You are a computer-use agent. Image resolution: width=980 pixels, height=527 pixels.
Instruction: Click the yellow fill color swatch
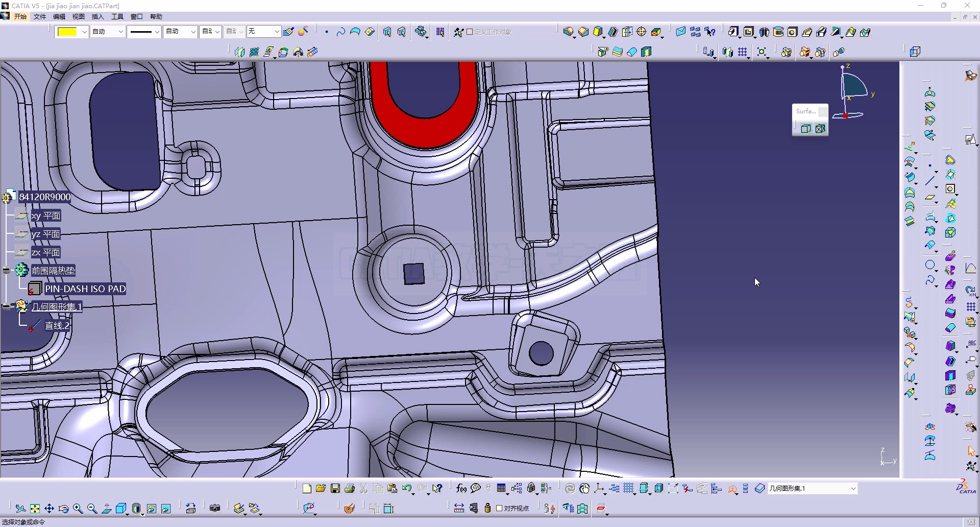pyautogui.click(x=67, y=32)
